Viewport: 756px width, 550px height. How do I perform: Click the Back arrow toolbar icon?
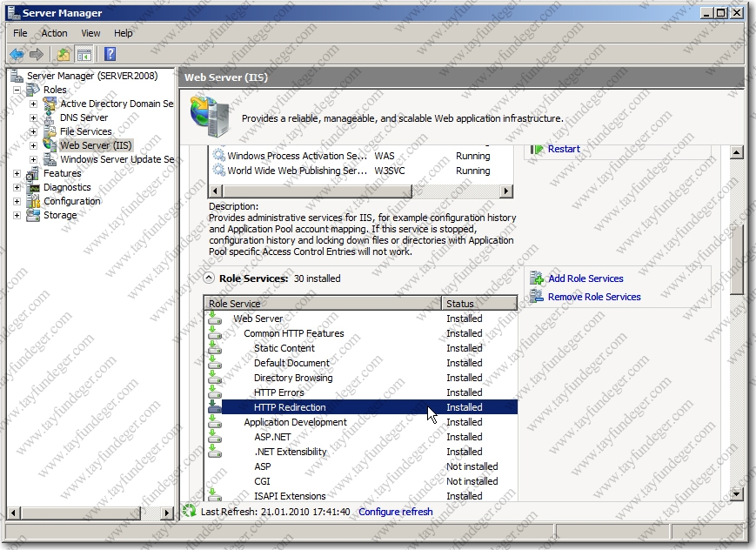(x=17, y=54)
